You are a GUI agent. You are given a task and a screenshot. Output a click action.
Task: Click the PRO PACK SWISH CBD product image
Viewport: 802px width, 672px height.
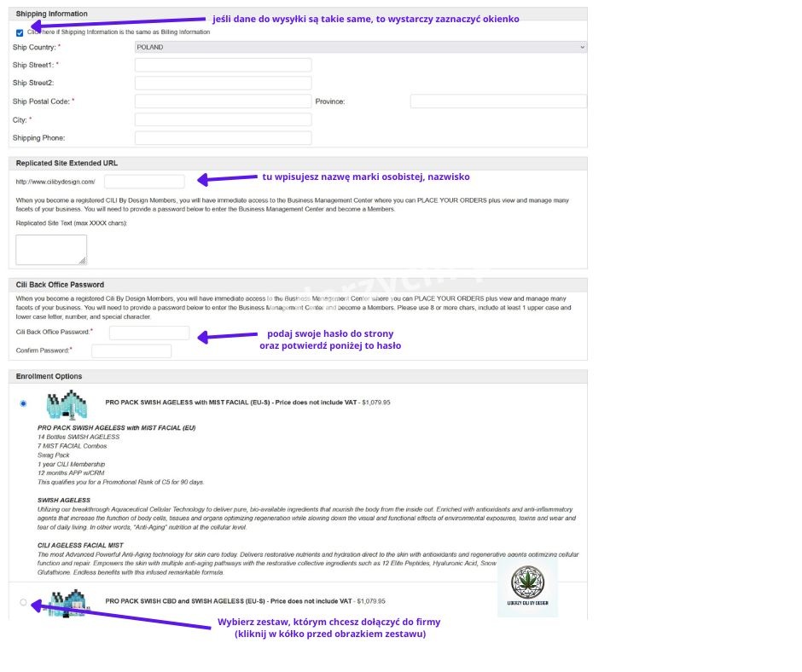pyautogui.click(x=67, y=602)
